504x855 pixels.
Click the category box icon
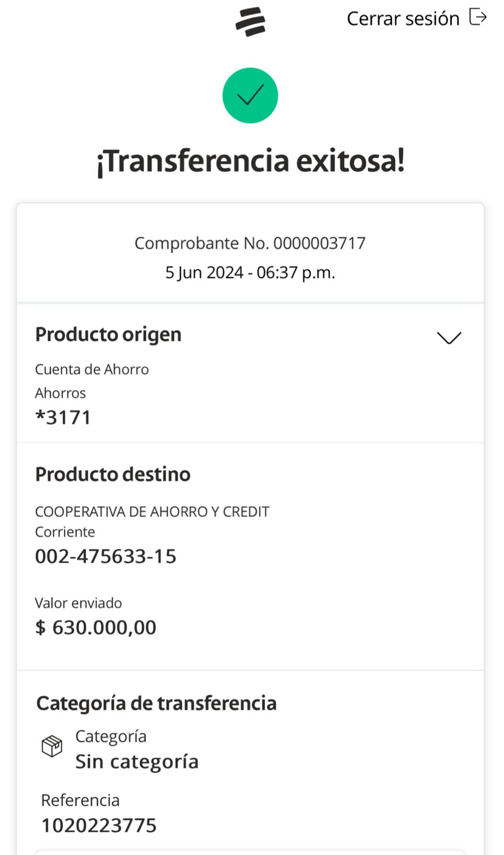point(52,746)
